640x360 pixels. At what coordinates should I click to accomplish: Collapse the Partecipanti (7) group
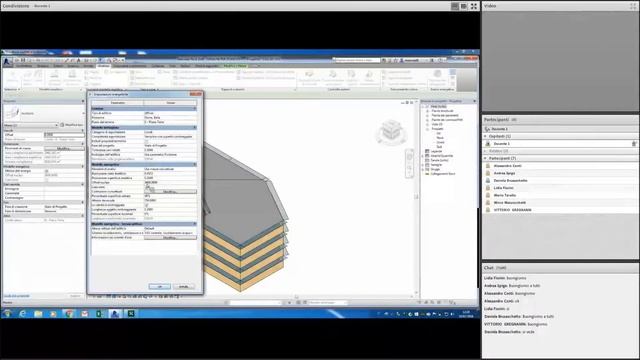coord(485,158)
